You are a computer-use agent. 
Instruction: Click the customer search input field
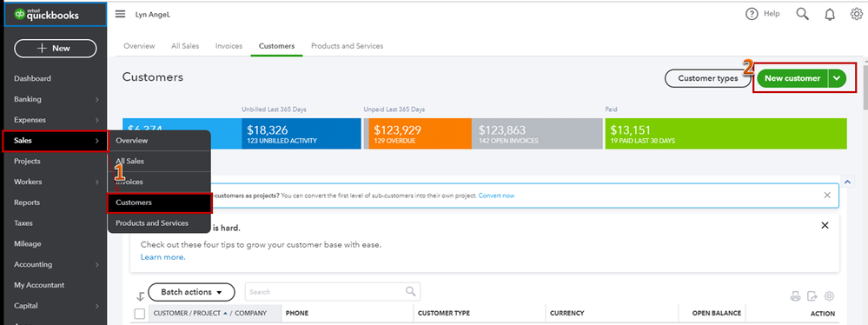tap(332, 292)
